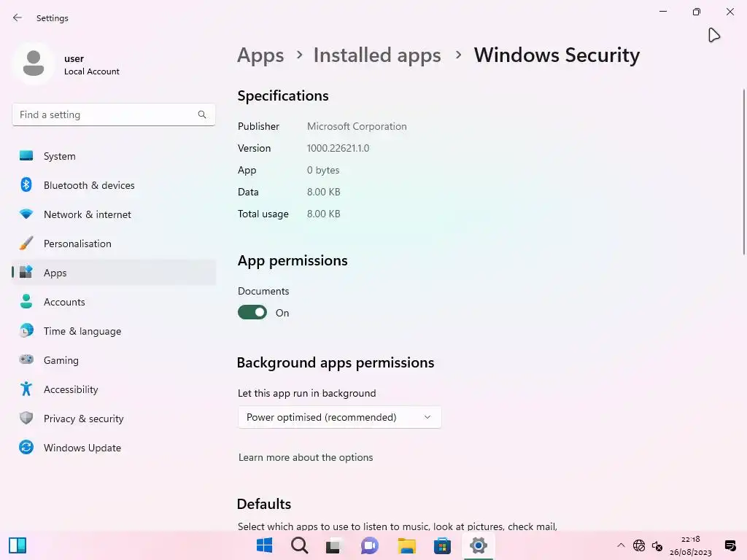This screenshot has width=747, height=560.
Task: Open Widgets panel on taskbar
Action: pyautogui.click(x=18, y=545)
